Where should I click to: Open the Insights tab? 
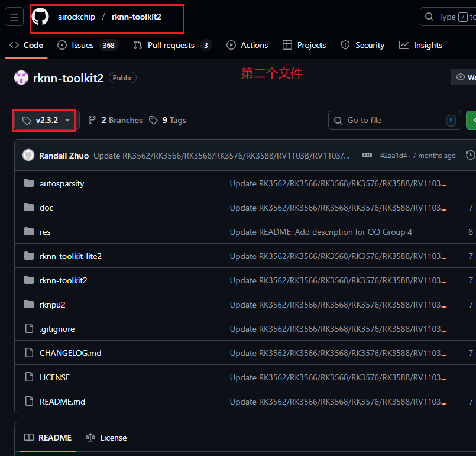click(421, 45)
